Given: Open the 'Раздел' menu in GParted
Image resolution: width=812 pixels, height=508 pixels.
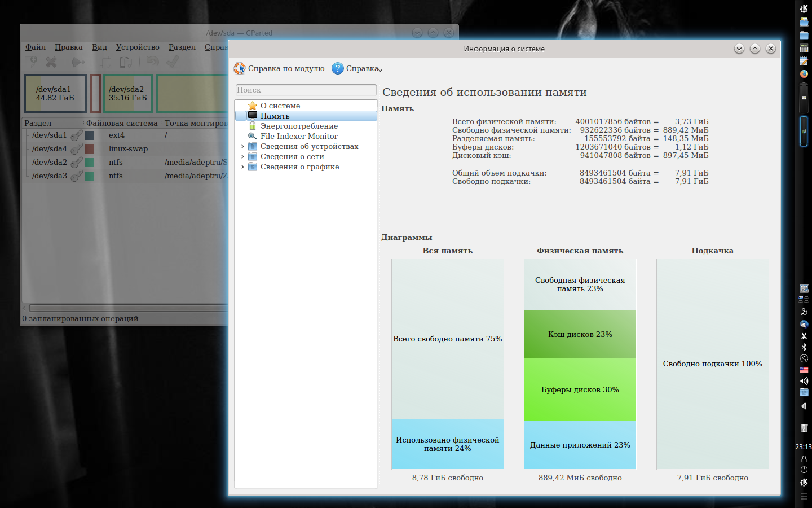Looking at the screenshot, I should (182, 47).
